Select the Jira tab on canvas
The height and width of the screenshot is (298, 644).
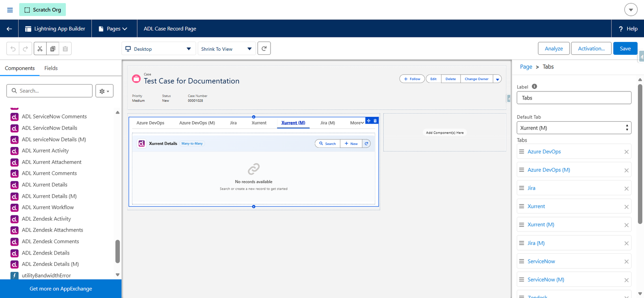click(x=233, y=123)
